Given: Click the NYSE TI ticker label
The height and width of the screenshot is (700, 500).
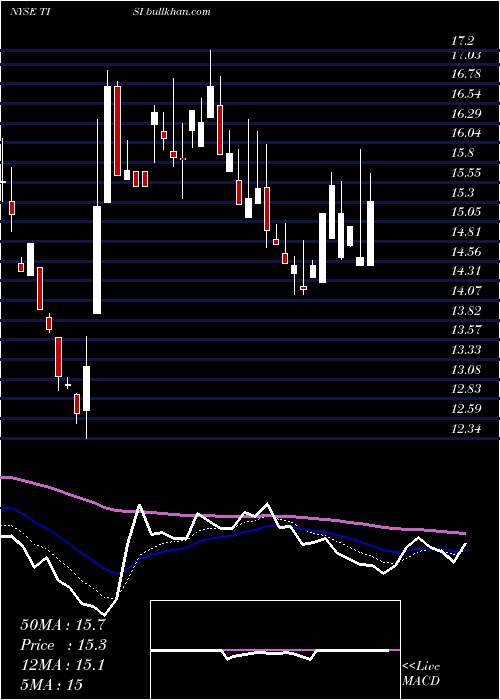Looking at the screenshot, I should (29, 12).
